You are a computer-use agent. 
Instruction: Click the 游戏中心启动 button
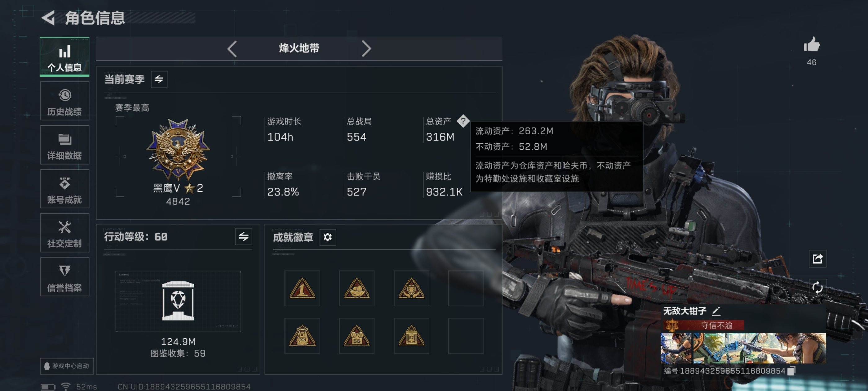pyautogui.click(x=67, y=366)
